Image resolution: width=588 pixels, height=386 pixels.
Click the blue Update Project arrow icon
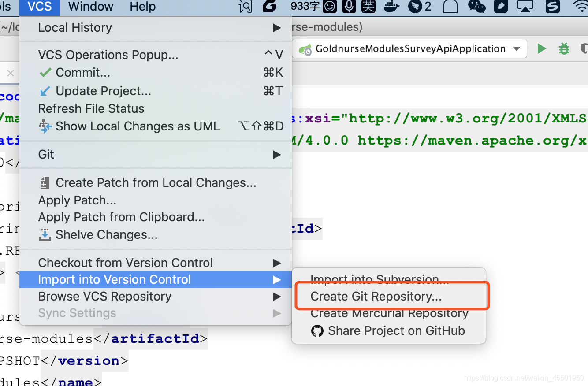coord(45,91)
